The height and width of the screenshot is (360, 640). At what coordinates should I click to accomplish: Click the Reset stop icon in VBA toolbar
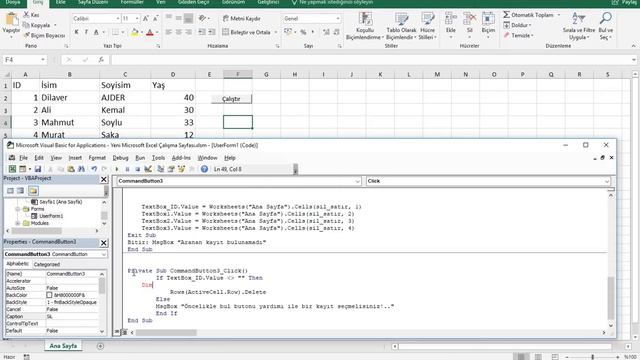pyautogui.click(x=138, y=169)
